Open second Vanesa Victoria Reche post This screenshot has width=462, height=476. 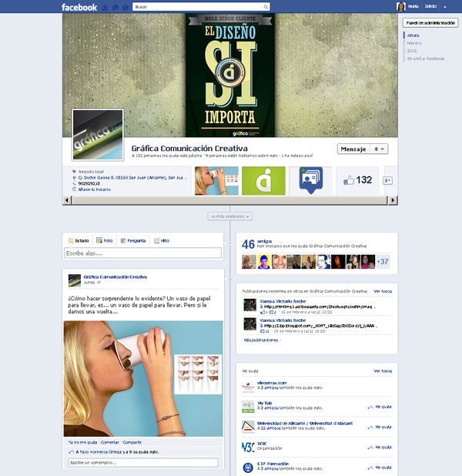[283, 320]
